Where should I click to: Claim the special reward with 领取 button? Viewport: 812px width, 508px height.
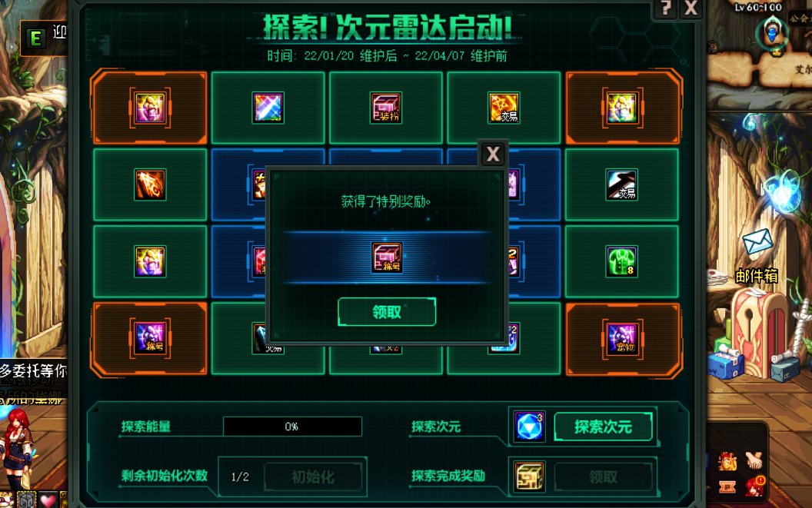coord(386,312)
